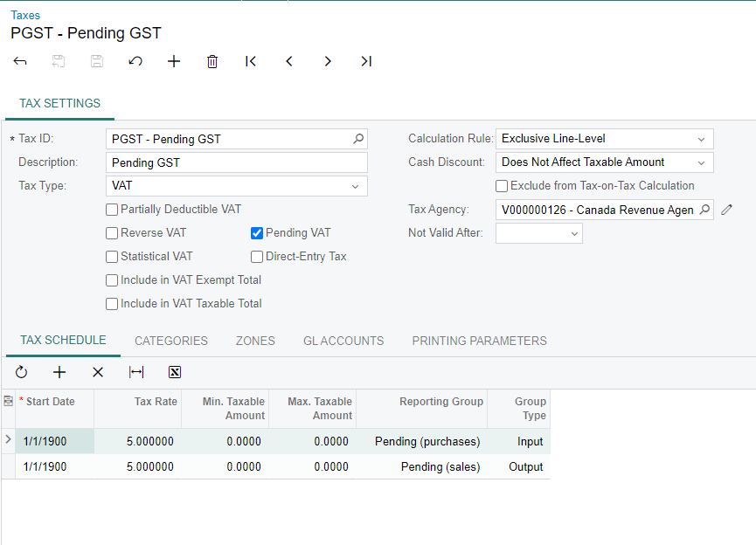Refresh the tax schedule grid
Image resolution: width=756 pixels, height=545 pixels.
pyautogui.click(x=21, y=372)
